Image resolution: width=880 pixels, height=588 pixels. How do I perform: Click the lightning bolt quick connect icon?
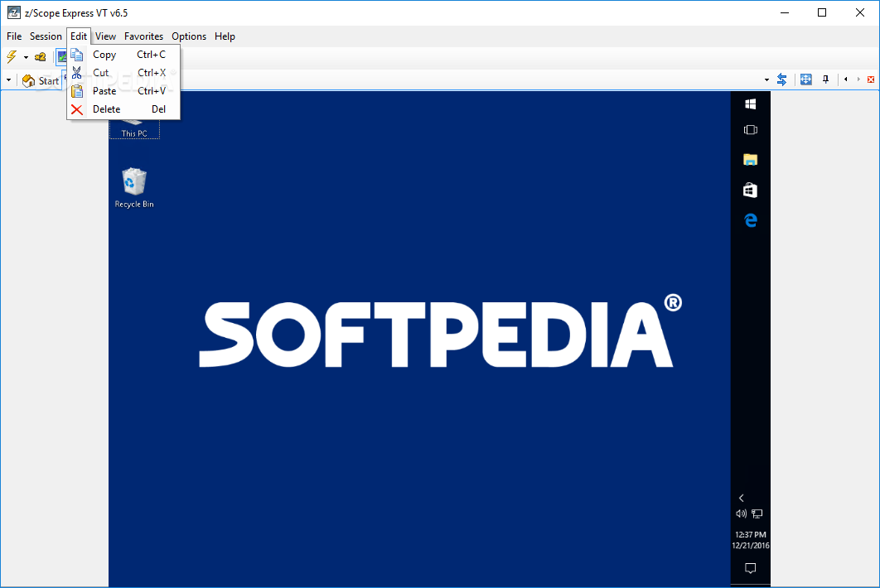[12, 56]
